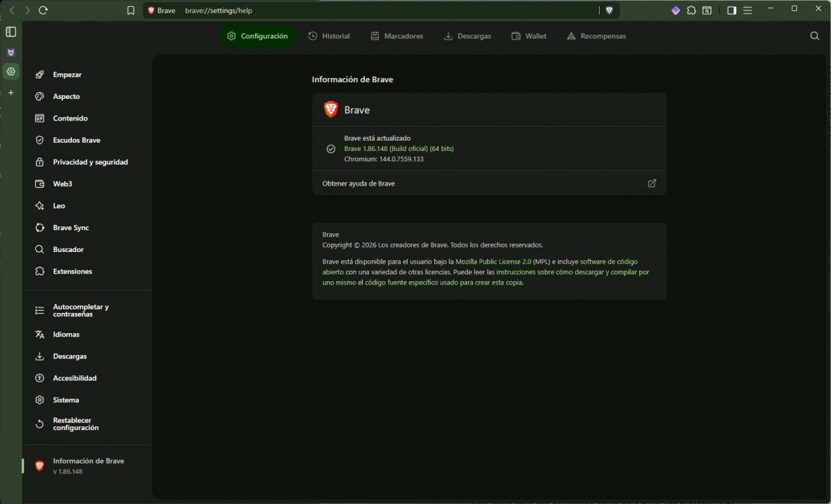Open Brave Sync settings from the sidebar
This screenshot has height=504, width=831.
(x=72, y=227)
